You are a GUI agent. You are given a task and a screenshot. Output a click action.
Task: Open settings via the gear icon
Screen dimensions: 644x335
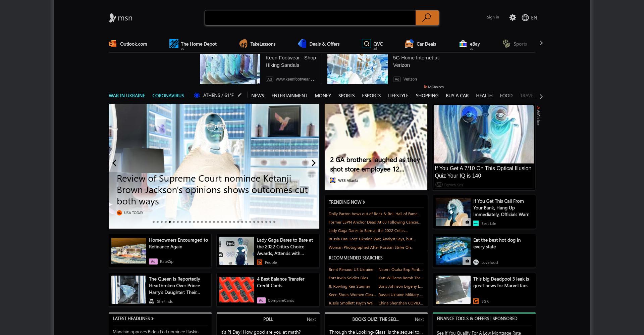[x=513, y=17]
